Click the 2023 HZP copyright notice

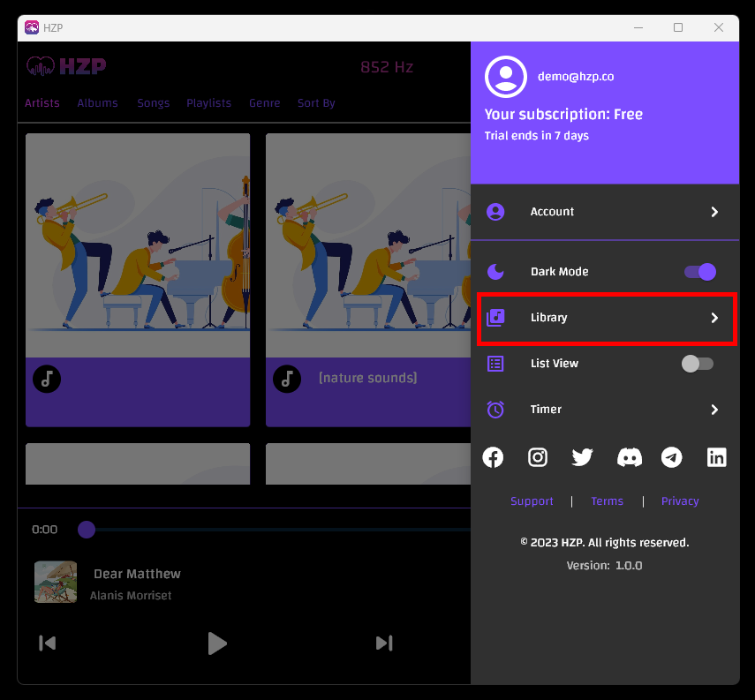pos(605,543)
